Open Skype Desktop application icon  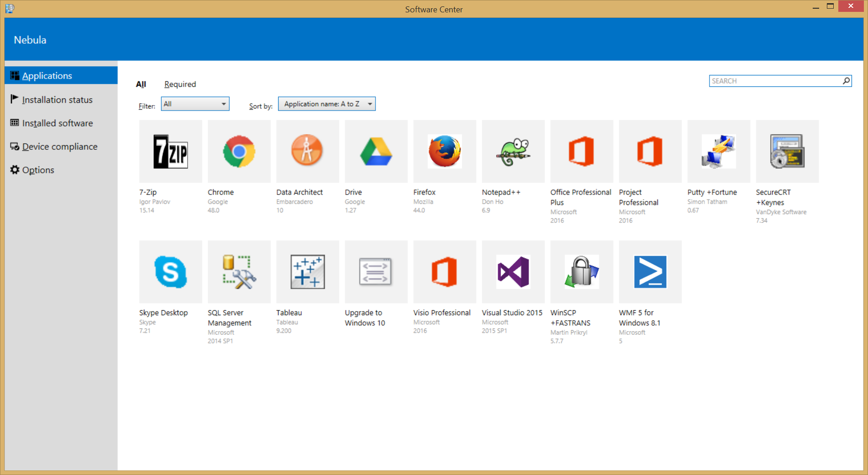coord(170,272)
